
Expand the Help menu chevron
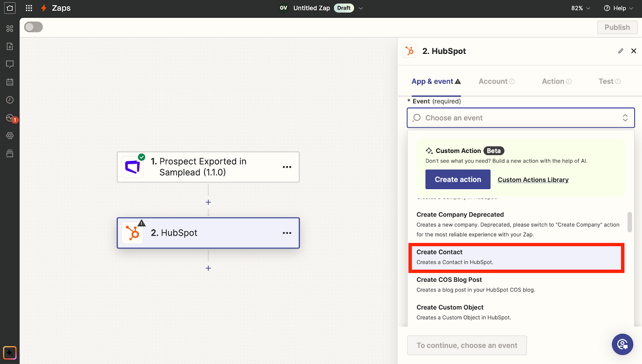(x=631, y=8)
